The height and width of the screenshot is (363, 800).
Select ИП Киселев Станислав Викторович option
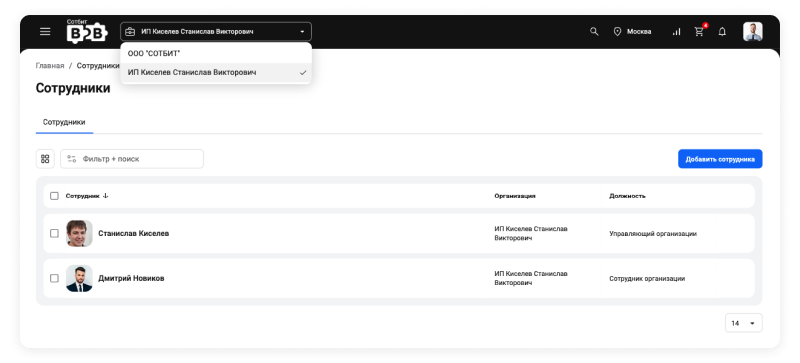point(216,72)
